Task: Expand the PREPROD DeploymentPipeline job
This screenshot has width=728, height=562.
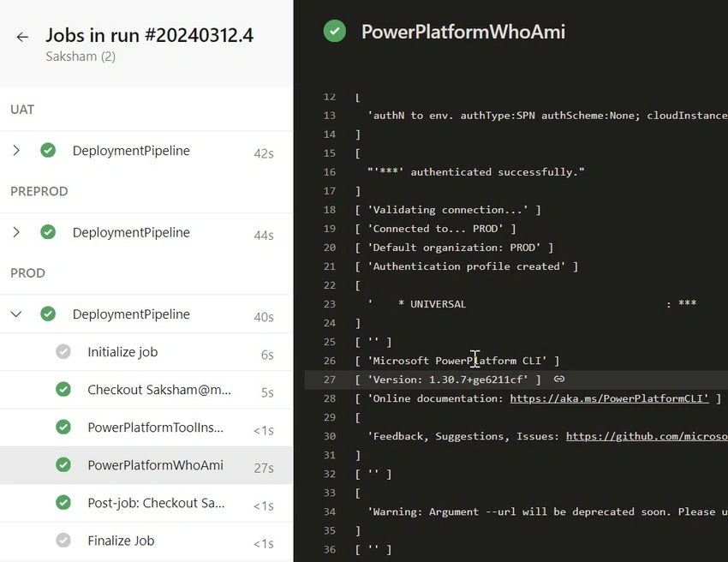Action: [16, 232]
